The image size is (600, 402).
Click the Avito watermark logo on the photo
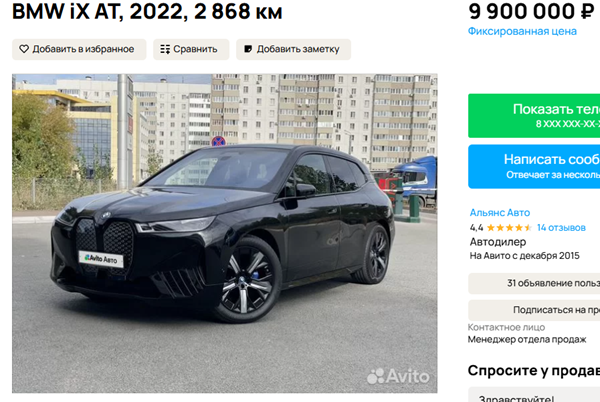[398, 376]
